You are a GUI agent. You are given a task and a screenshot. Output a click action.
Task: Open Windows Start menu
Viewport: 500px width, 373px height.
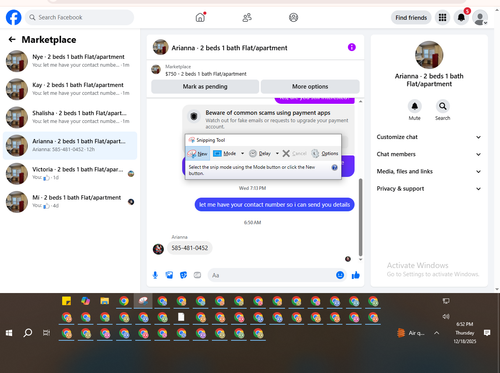coord(9,333)
